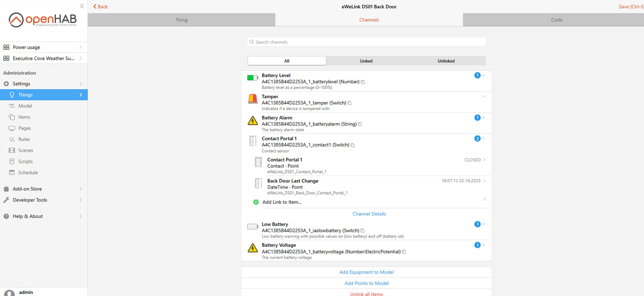
Task: Click the Search channels field
Action: (366, 42)
